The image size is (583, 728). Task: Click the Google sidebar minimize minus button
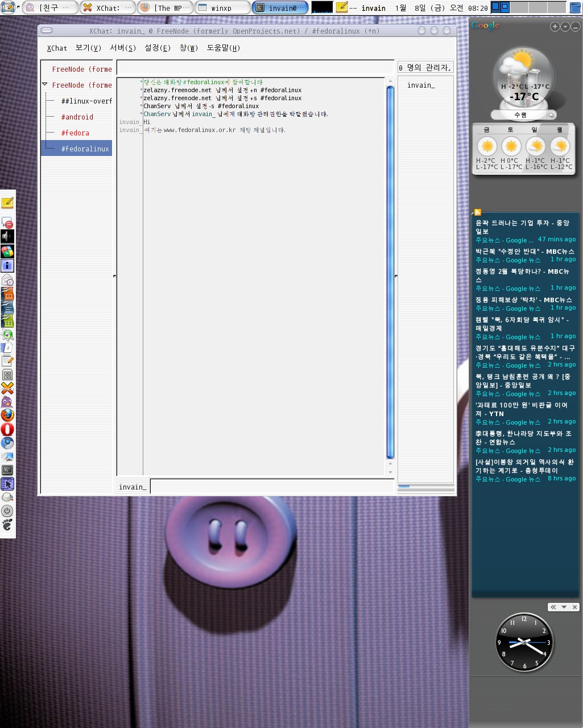point(576,27)
